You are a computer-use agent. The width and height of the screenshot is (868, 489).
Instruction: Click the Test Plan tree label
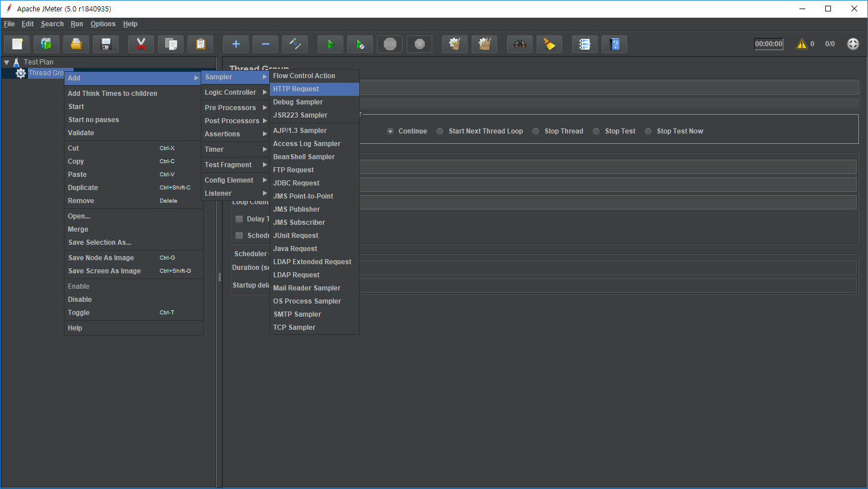coord(39,62)
